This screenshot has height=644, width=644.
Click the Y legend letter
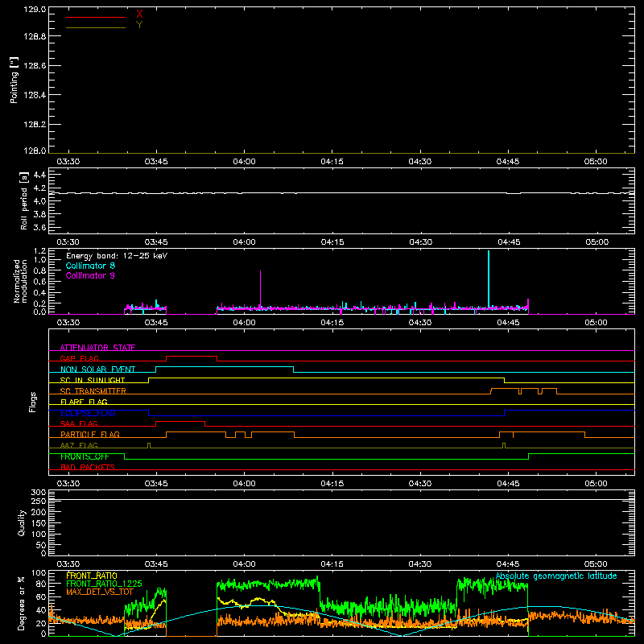(139, 24)
